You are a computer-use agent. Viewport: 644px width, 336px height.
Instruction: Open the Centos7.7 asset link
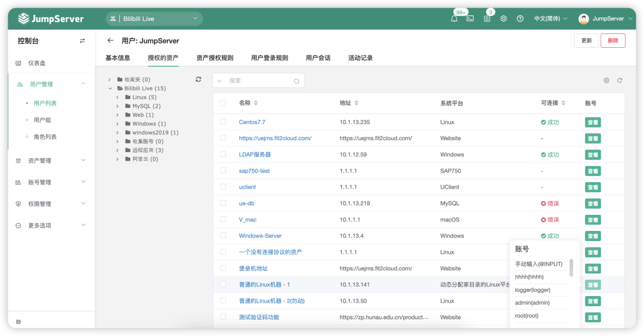click(252, 122)
